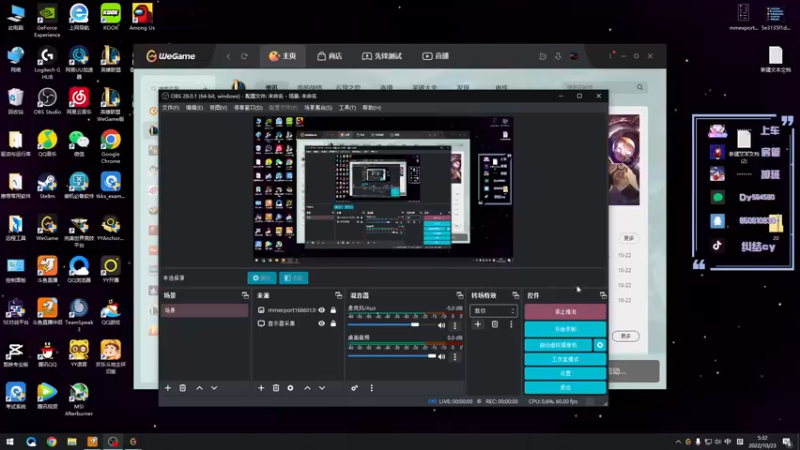
Task: Open the GeForce Experience desktop icon
Action: coord(47,20)
